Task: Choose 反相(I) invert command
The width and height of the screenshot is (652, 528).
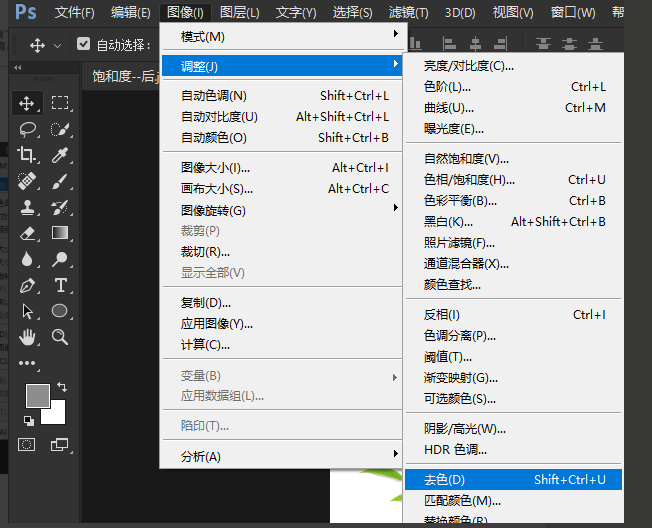Action: 513,315
